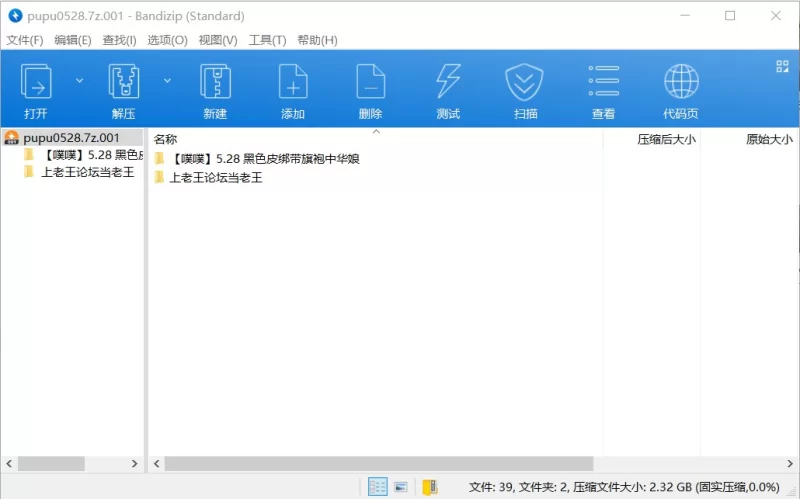Click left arrow of file list scrollbar
Image resolution: width=800 pixels, height=499 pixels.
pos(157,464)
